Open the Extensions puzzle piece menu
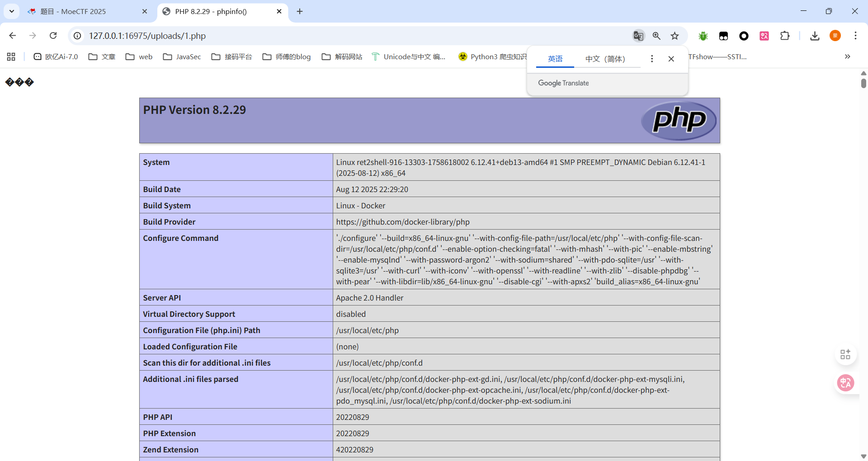 [x=785, y=36]
